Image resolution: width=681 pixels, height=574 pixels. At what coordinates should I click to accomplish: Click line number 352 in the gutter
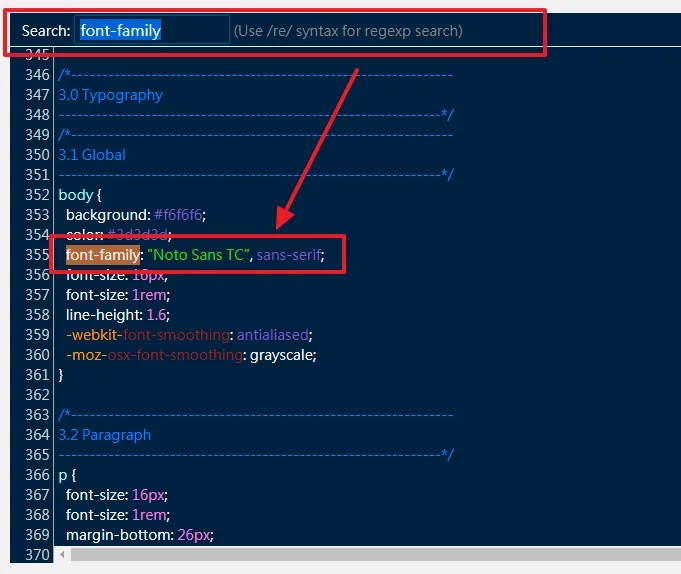pos(37,195)
